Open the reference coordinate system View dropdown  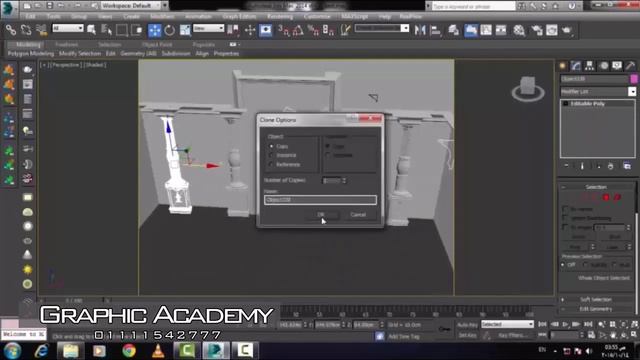(x=209, y=28)
